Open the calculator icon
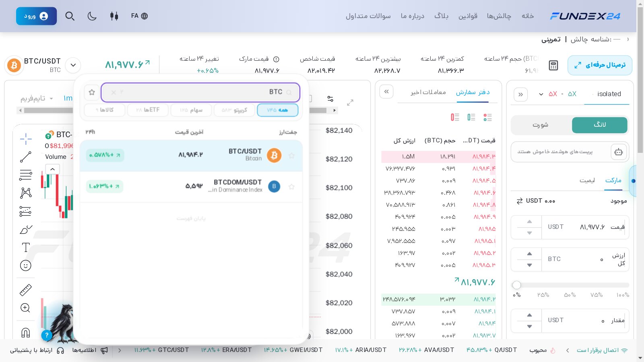The height and width of the screenshot is (362, 644). click(x=553, y=65)
